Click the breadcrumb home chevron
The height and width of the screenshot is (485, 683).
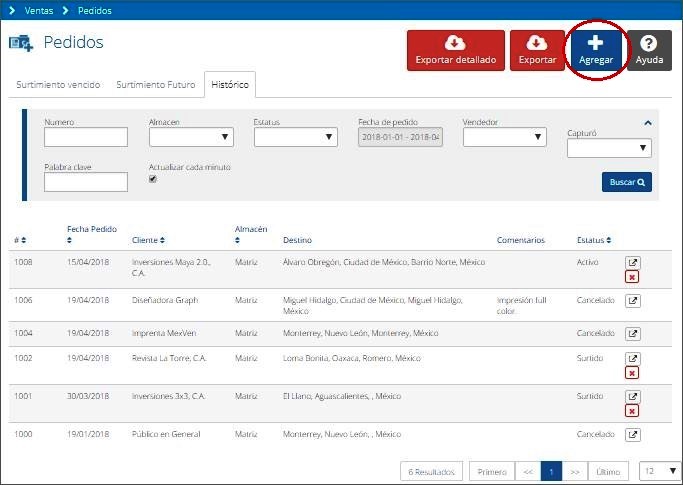(12, 10)
